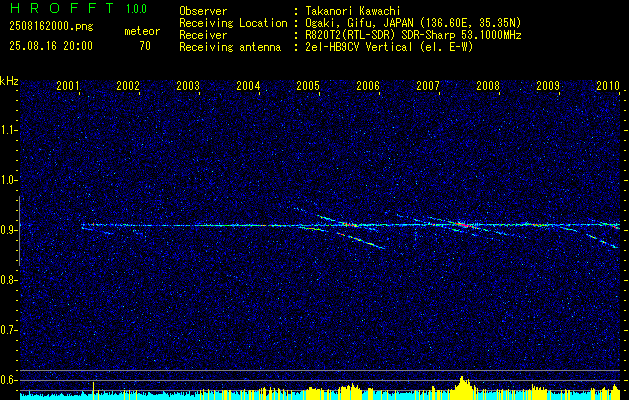This screenshot has height=400, width=629.
Task: Select the filename 2508162000.png
Action: coord(51,27)
